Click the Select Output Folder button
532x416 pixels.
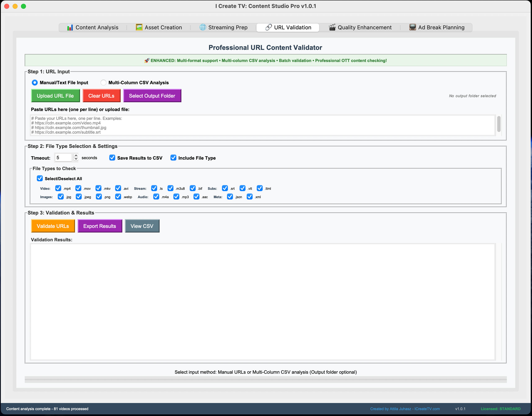(x=152, y=96)
